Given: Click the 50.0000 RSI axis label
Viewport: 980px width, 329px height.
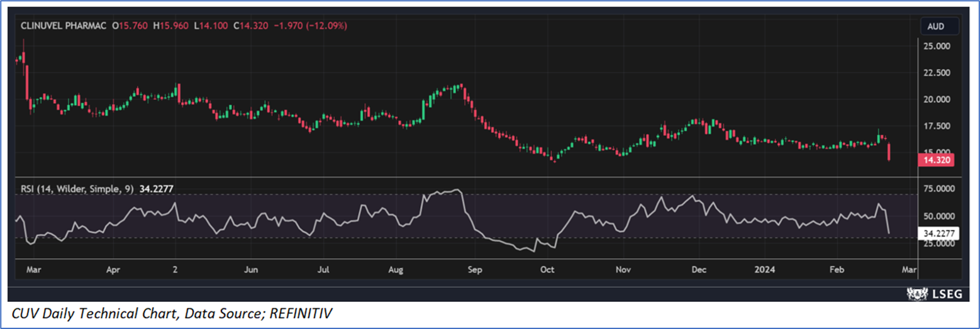Looking at the screenshot, I should coord(939,216).
